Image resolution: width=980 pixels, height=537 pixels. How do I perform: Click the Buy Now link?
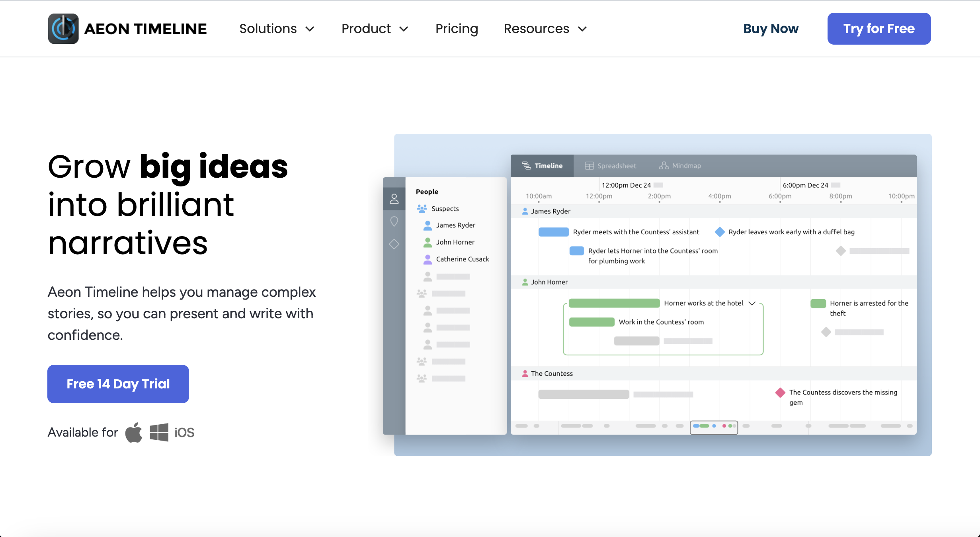pos(771,29)
